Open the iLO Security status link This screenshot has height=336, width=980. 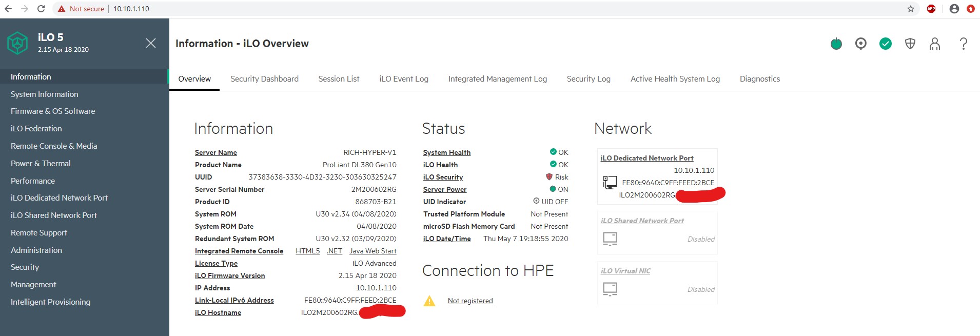pos(443,177)
